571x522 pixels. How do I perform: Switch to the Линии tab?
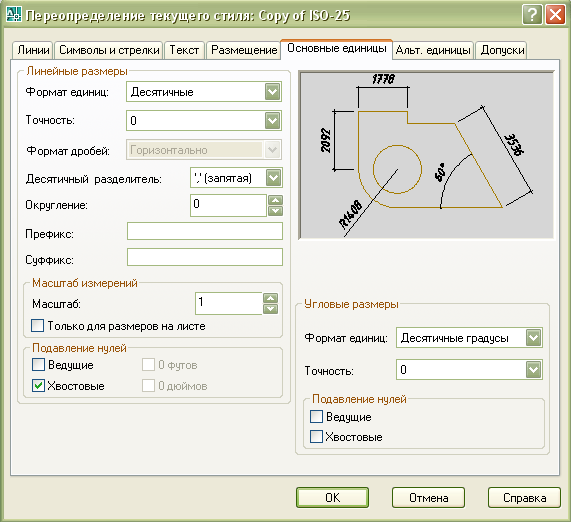click(x=33, y=50)
